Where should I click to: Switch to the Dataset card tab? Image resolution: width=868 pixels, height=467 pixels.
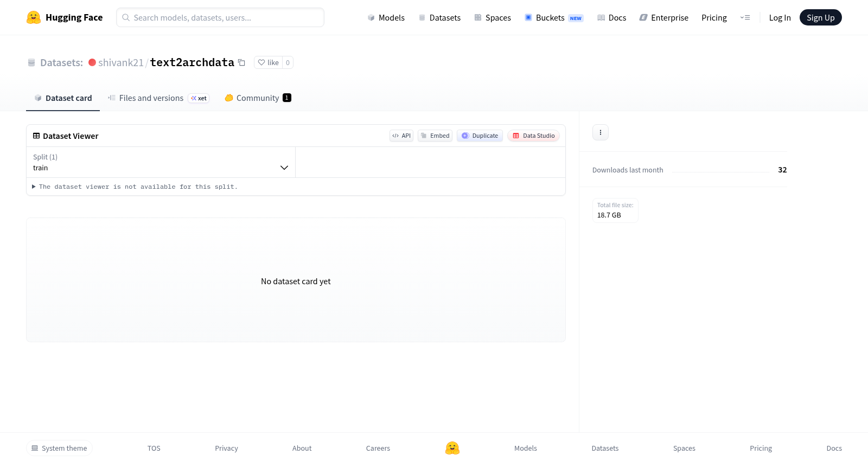(63, 98)
